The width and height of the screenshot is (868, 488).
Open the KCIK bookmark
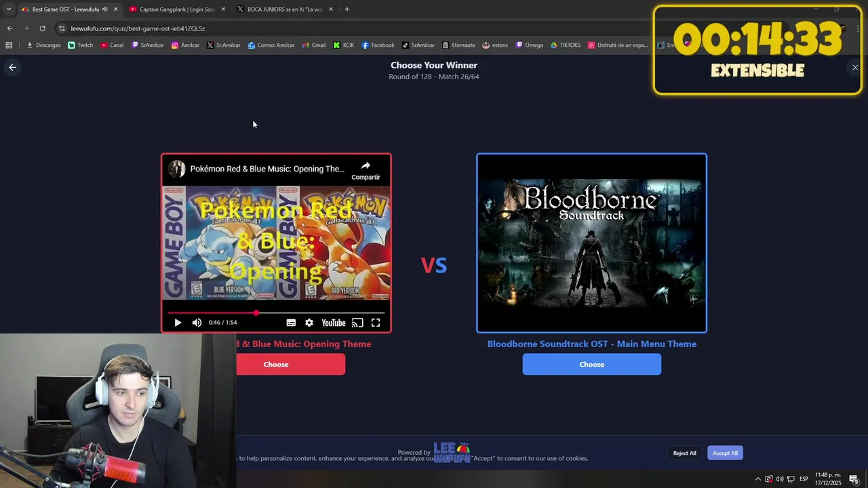344,45
